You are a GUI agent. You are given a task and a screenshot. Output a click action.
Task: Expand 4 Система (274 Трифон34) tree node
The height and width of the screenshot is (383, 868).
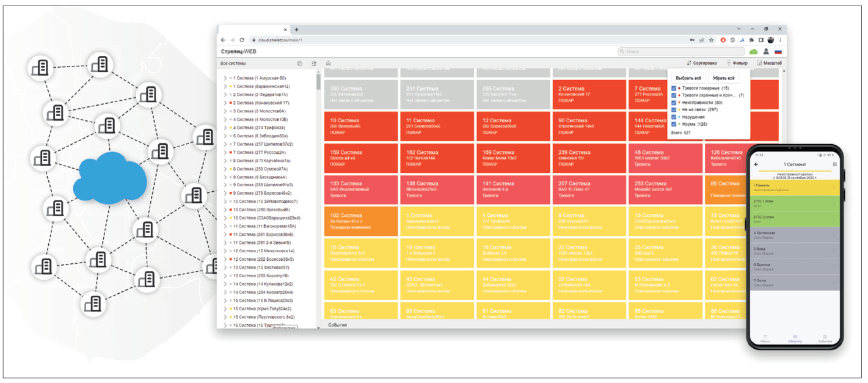pos(225,128)
